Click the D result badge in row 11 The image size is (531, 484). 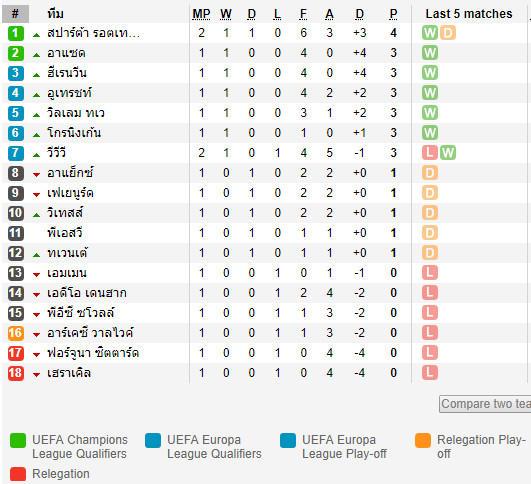(430, 233)
